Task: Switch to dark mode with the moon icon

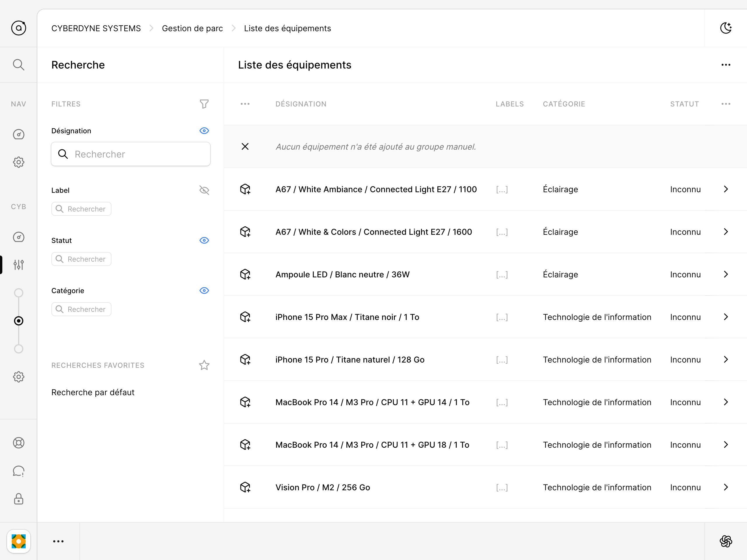Action: tap(726, 28)
